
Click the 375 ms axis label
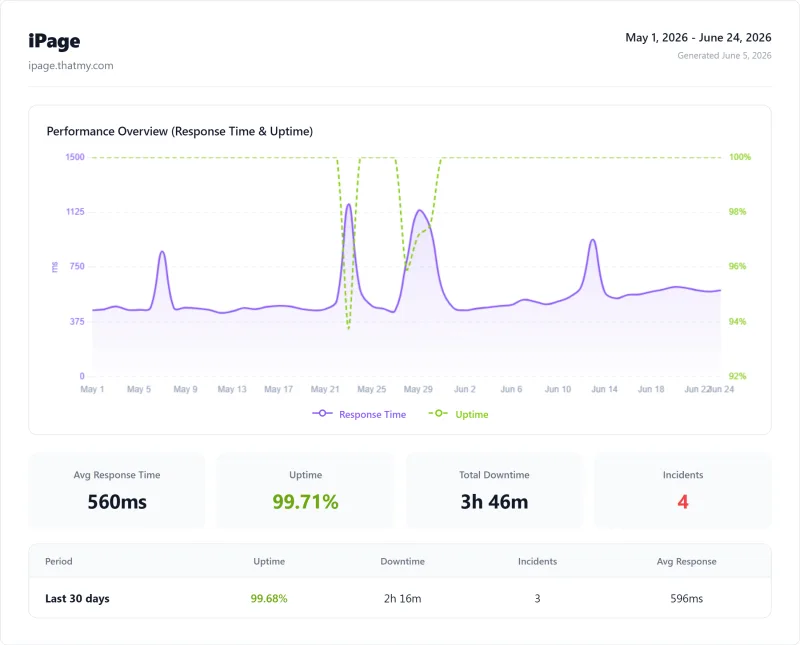click(x=77, y=321)
